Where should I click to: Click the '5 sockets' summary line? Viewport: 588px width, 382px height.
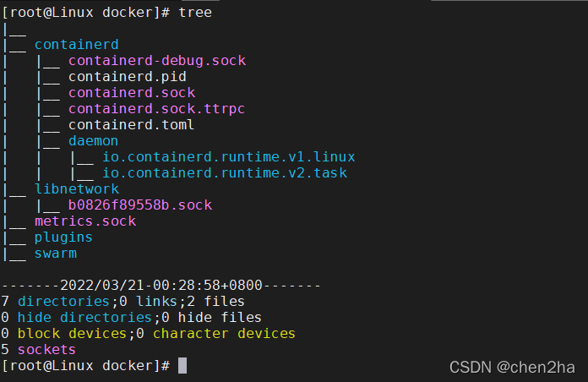coord(41,350)
